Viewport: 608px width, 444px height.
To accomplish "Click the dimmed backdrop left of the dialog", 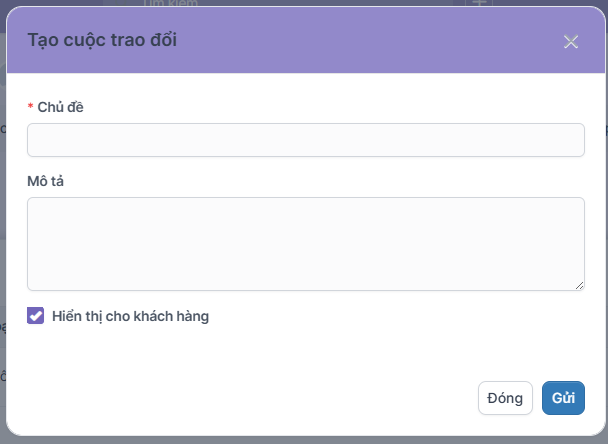I will 2,233.
